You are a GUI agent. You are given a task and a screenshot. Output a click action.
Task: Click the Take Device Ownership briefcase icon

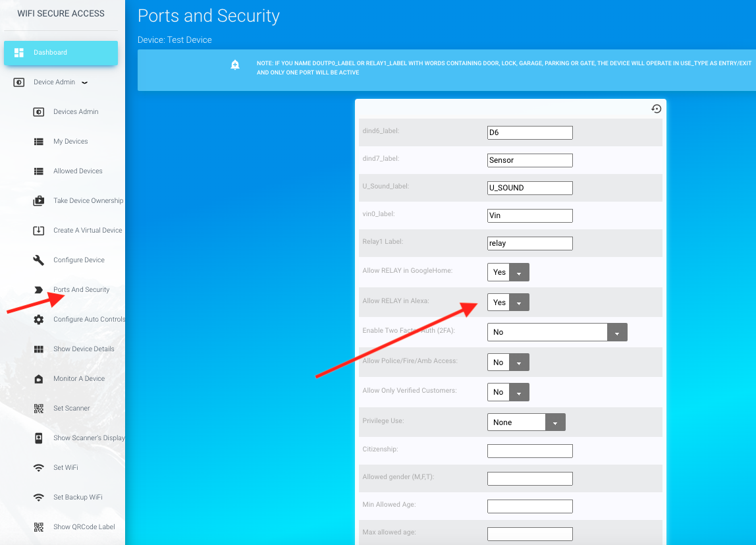[x=39, y=200]
